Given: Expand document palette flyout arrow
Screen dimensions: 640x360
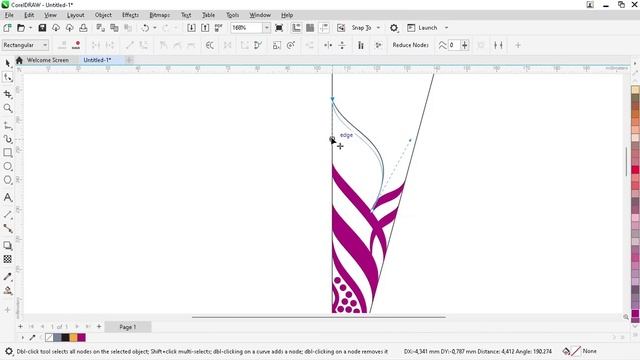Looking at the screenshot, I should (x=22, y=338).
